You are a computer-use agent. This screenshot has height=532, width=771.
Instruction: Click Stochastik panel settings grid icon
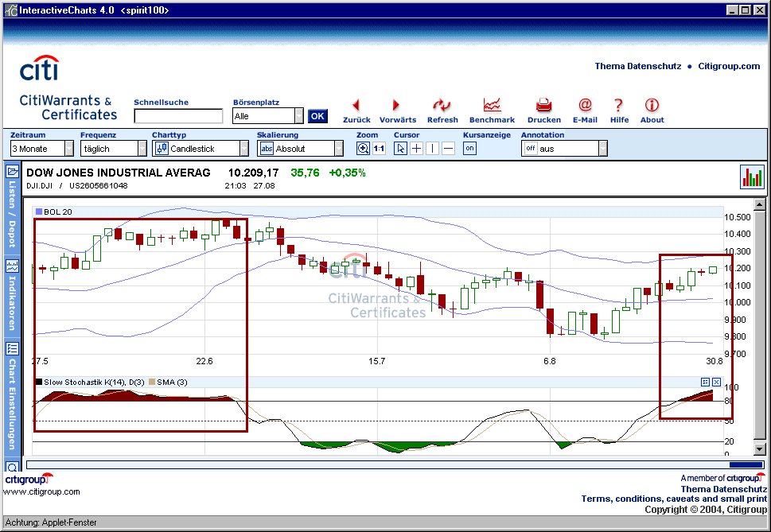(706, 382)
